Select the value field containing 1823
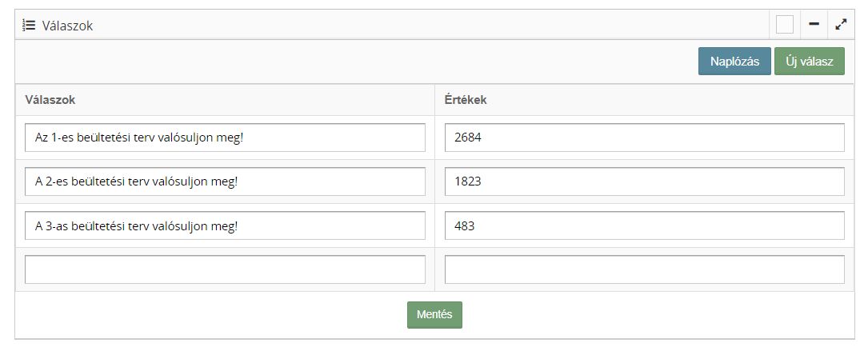Image resolution: width=868 pixels, height=347 pixels. [x=644, y=181]
